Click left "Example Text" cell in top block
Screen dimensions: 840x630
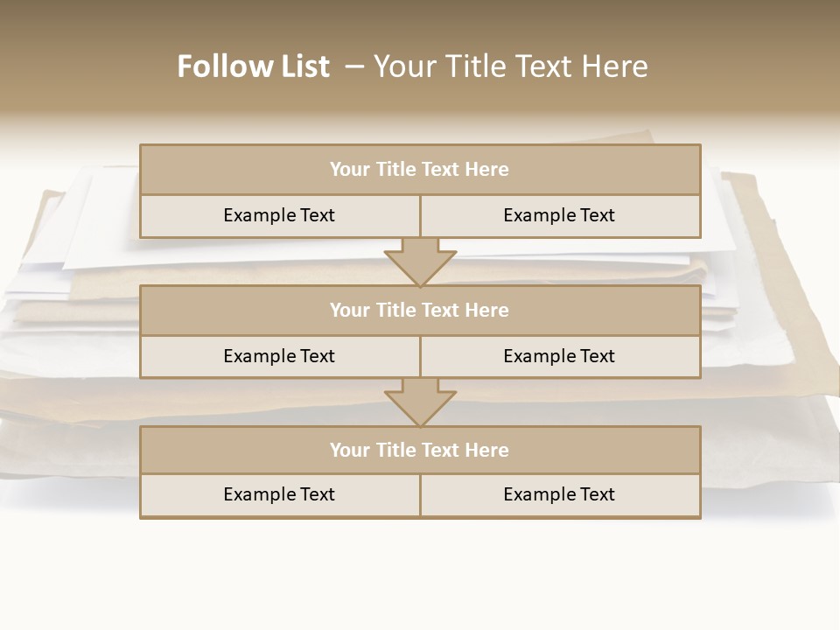coord(279,216)
